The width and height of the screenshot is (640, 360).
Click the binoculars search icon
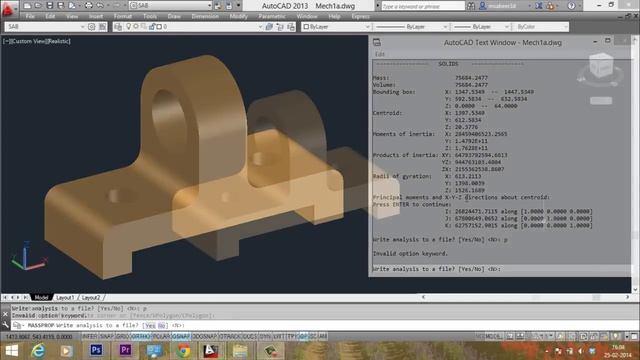[471, 6]
